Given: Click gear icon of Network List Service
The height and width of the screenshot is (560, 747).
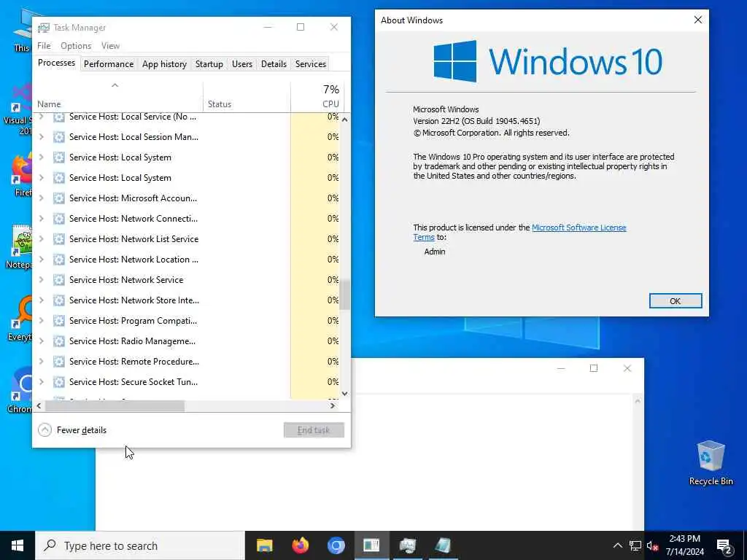Looking at the screenshot, I should (58, 239).
